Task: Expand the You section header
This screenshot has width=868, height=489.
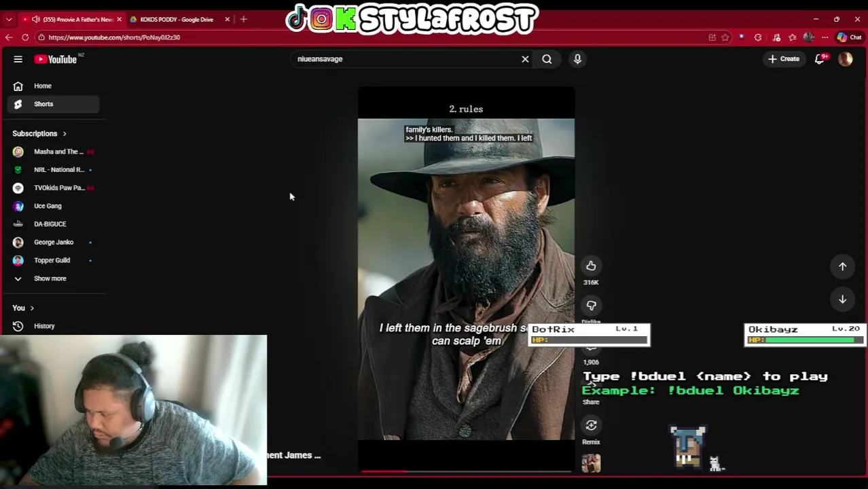Action: 23,308
